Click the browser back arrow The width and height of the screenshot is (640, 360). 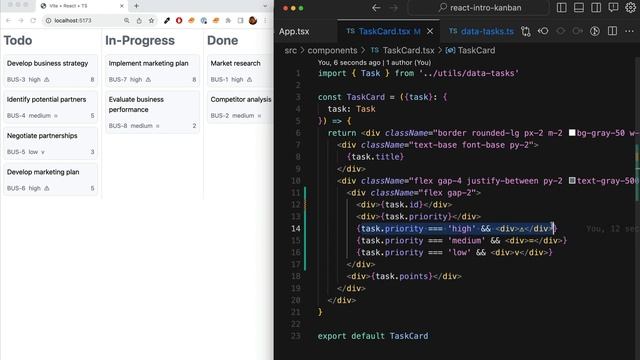point(9,20)
